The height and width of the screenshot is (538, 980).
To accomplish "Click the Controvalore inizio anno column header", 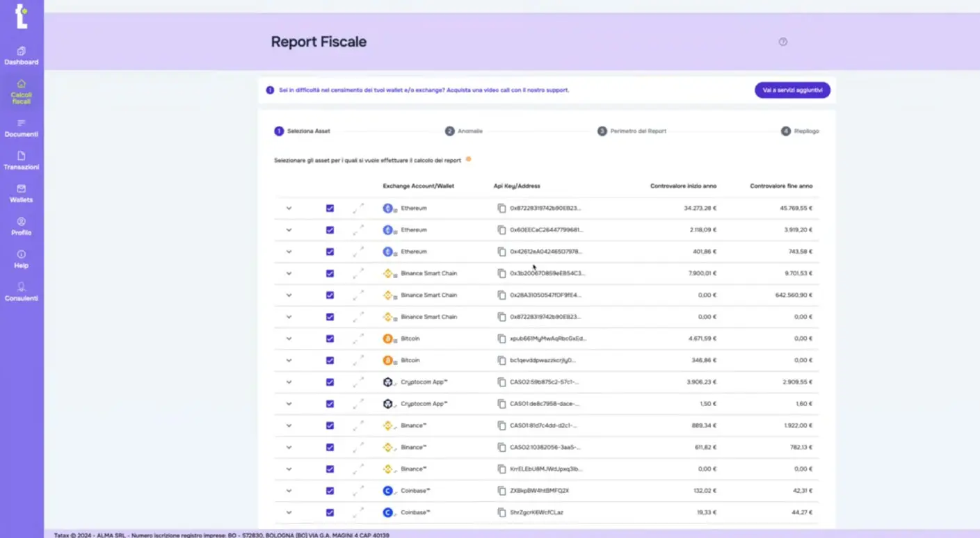I will point(683,186).
